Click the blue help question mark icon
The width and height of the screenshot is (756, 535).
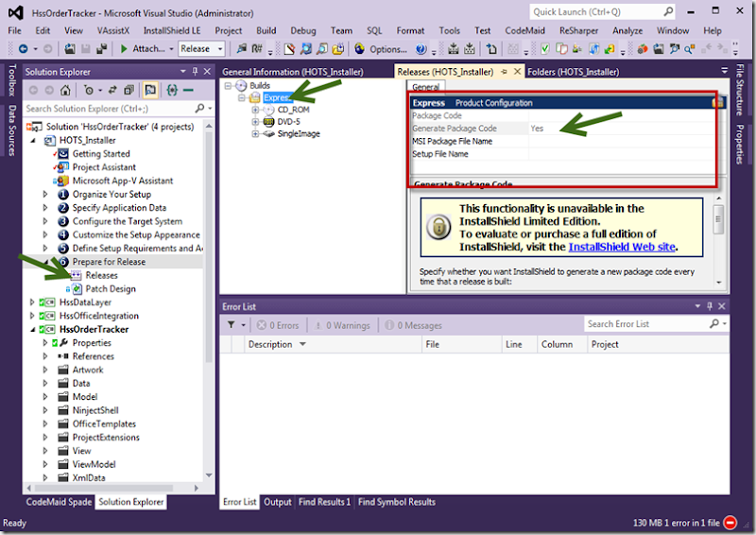421,49
